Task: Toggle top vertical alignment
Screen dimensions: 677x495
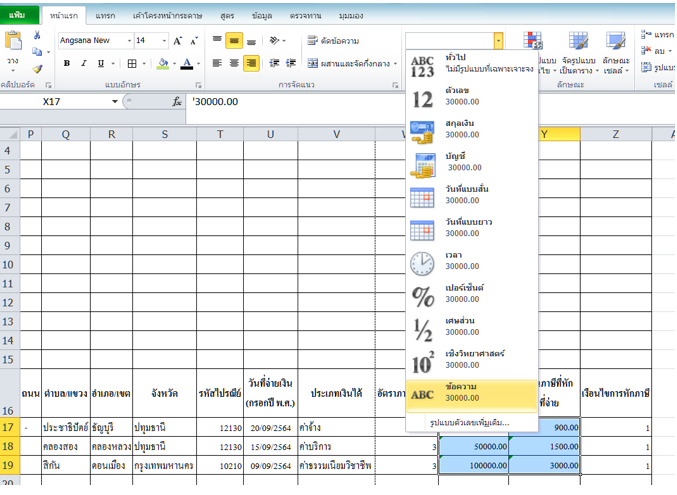Action: click(217, 40)
